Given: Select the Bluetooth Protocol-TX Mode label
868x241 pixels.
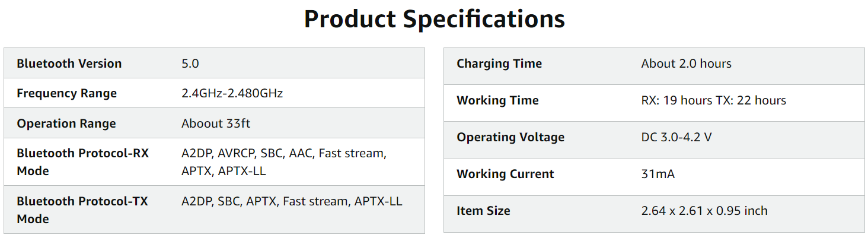Looking at the screenshot, I should [x=82, y=210].
